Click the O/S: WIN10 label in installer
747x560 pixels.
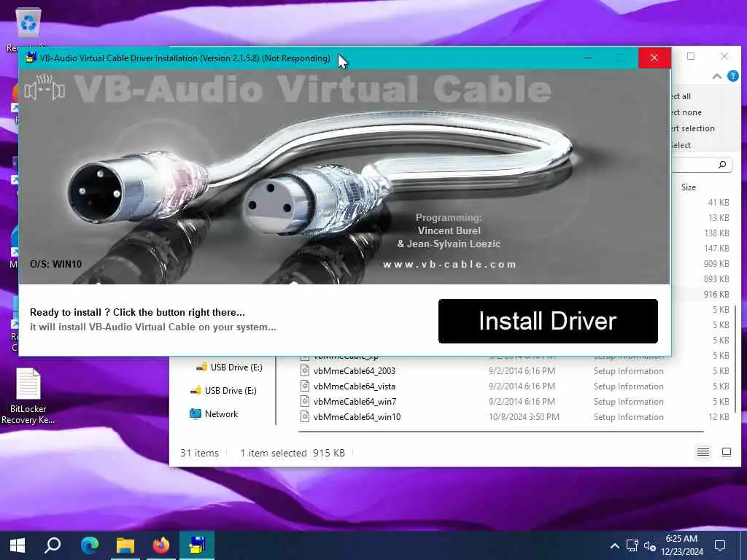pos(55,264)
